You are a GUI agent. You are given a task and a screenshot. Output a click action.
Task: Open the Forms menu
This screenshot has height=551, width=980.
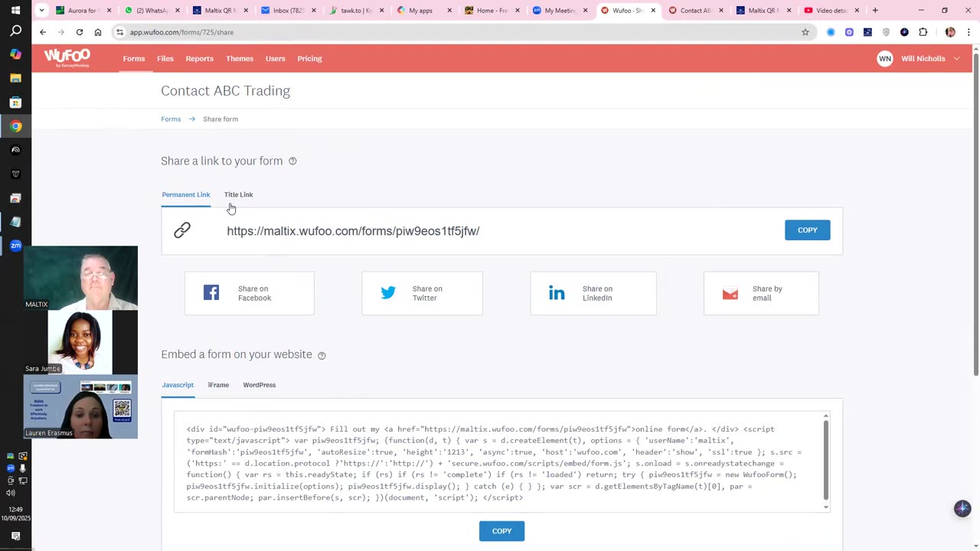134,58
